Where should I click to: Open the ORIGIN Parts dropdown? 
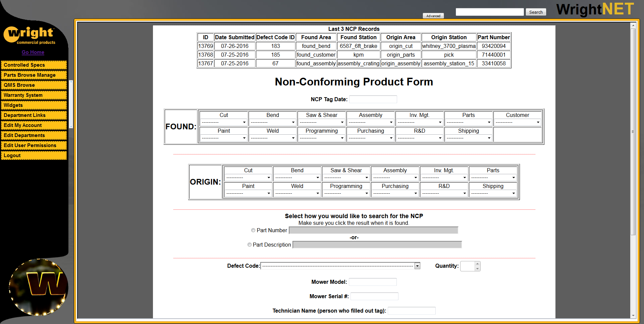click(x=493, y=178)
